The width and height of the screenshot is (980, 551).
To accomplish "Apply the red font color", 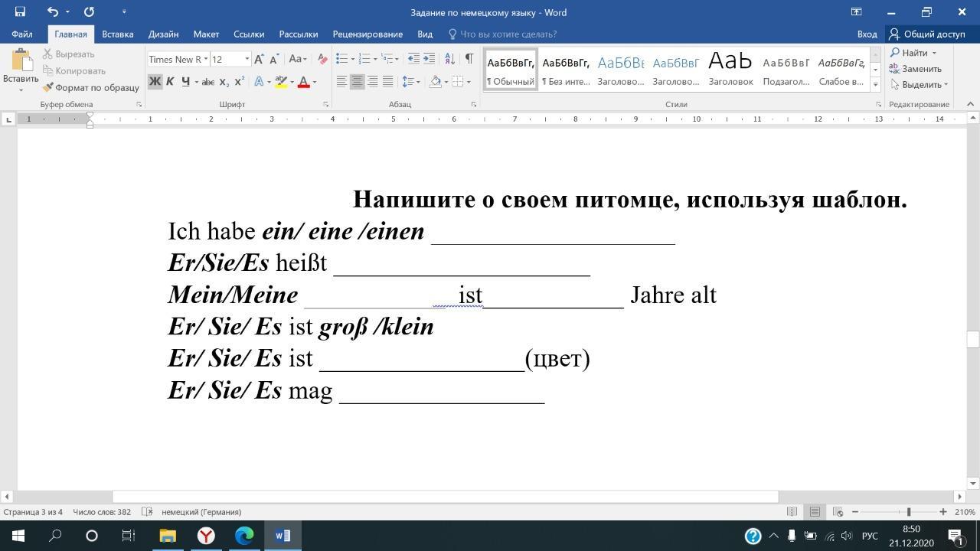I will (x=303, y=82).
